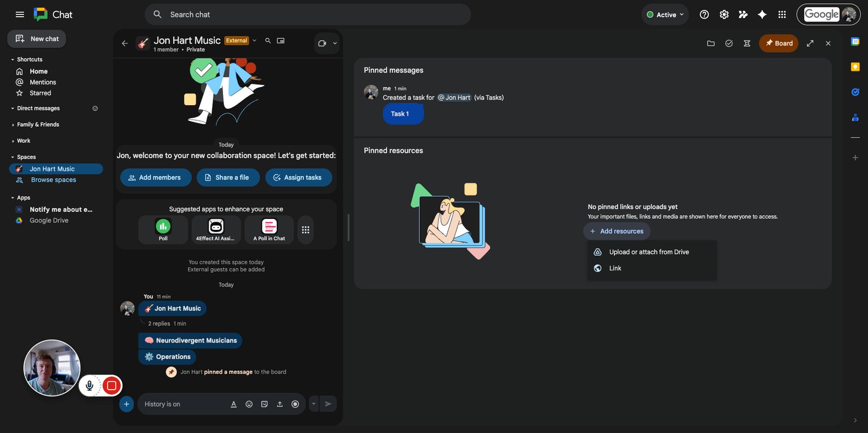Toggle the recorder microphone button

pyautogui.click(x=90, y=385)
